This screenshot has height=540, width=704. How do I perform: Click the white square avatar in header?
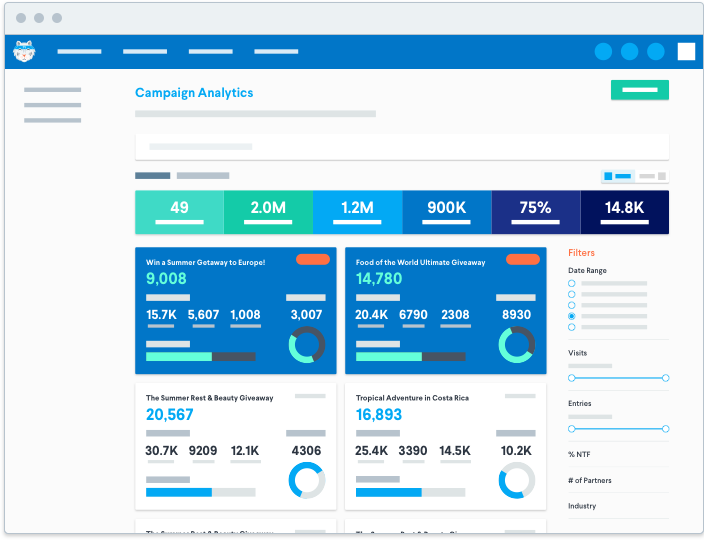pos(686,51)
